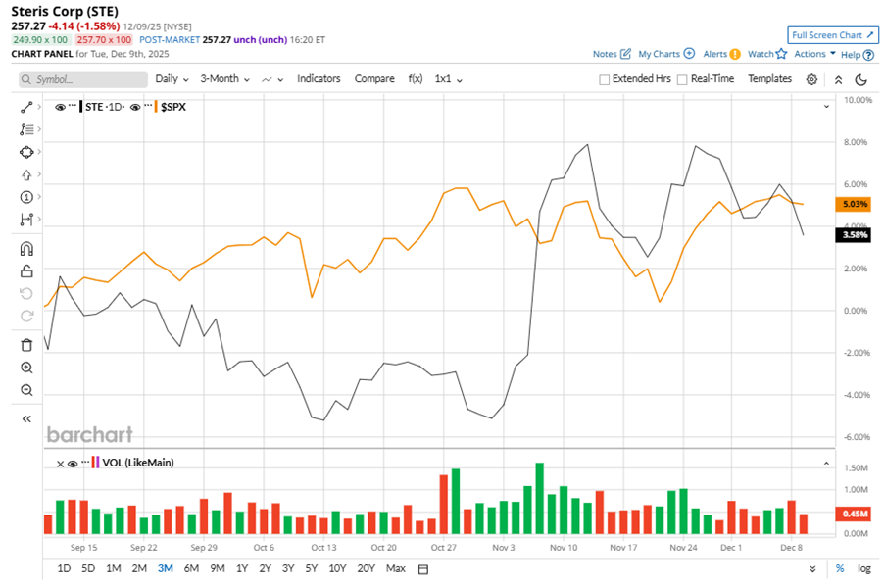The width and height of the screenshot is (884, 588).
Task: Remove the VOL indicator
Action: [61, 464]
